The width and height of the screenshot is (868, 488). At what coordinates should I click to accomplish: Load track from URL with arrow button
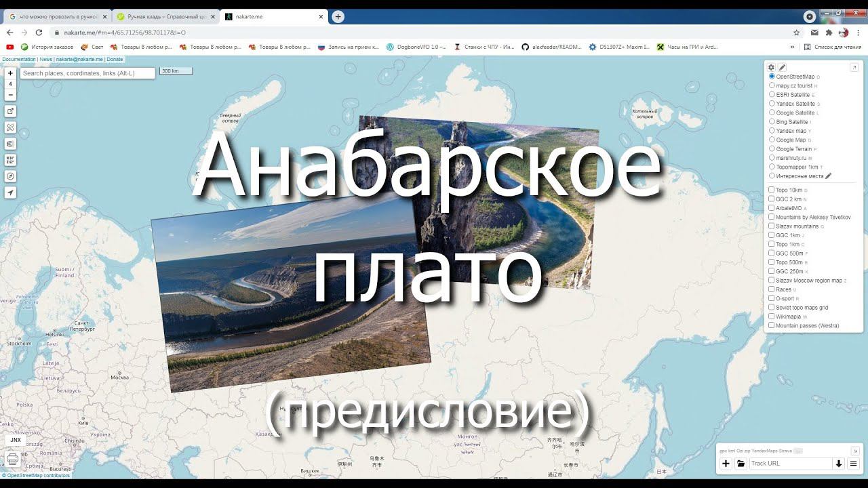839,464
